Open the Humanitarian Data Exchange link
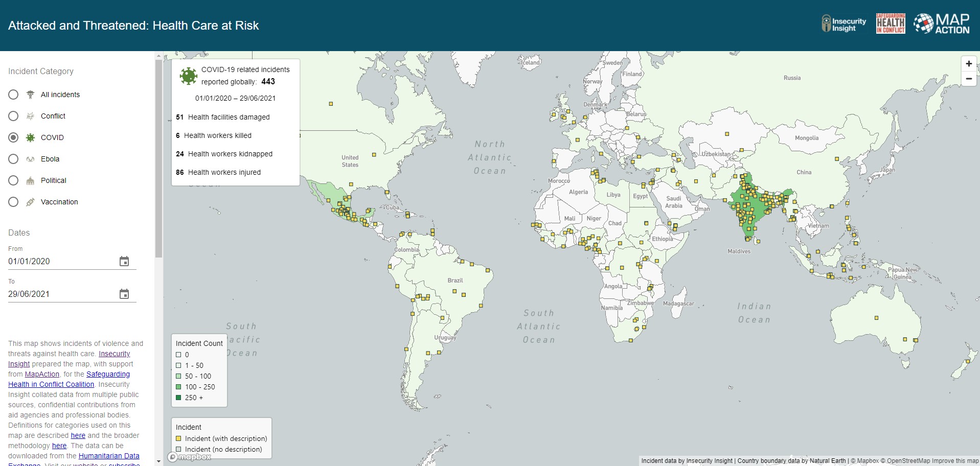The image size is (980, 466). click(109, 456)
